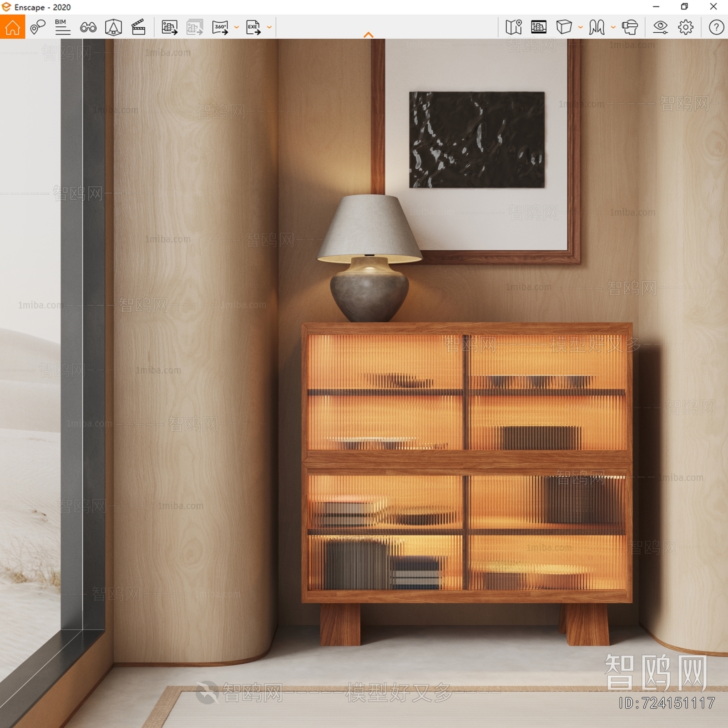This screenshot has width=728, height=728.
Task: Expand the 360 panorama dropdown arrow
Action: click(237, 27)
